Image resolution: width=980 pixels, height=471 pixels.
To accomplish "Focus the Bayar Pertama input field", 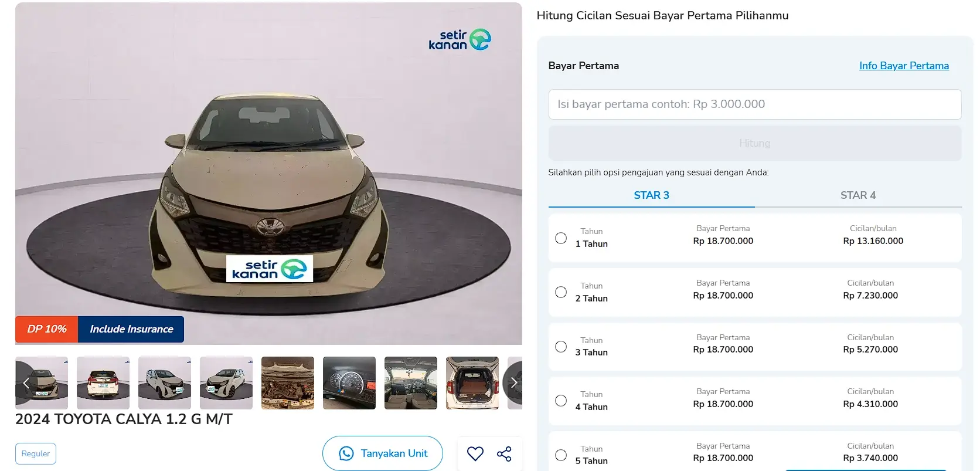I will tap(755, 104).
